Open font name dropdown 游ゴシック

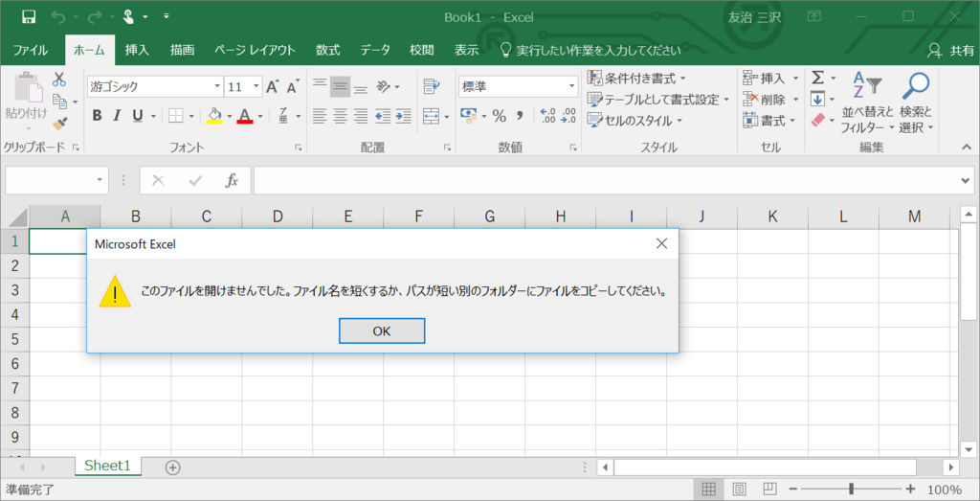tap(217, 86)
